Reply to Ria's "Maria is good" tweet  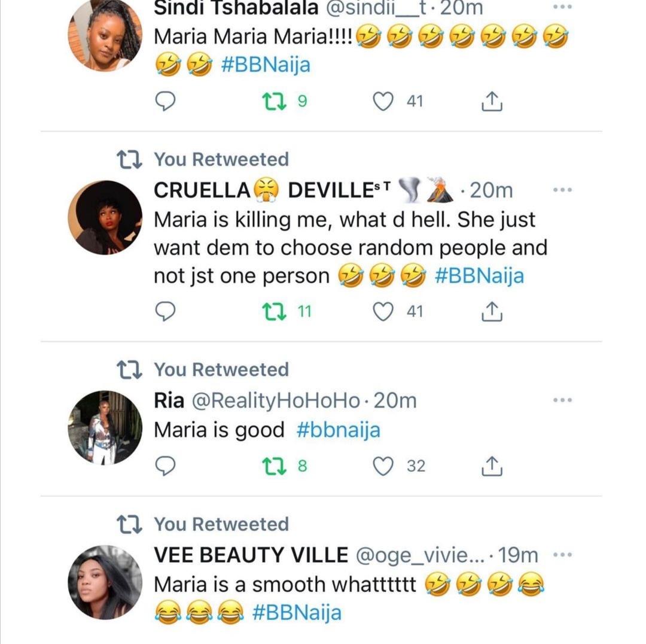[165, 466]
